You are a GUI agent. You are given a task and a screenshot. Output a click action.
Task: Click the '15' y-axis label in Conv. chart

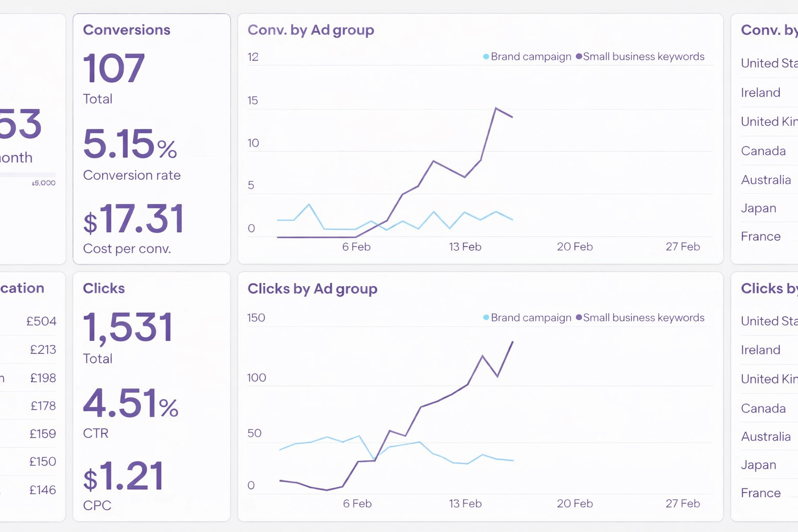253,100
